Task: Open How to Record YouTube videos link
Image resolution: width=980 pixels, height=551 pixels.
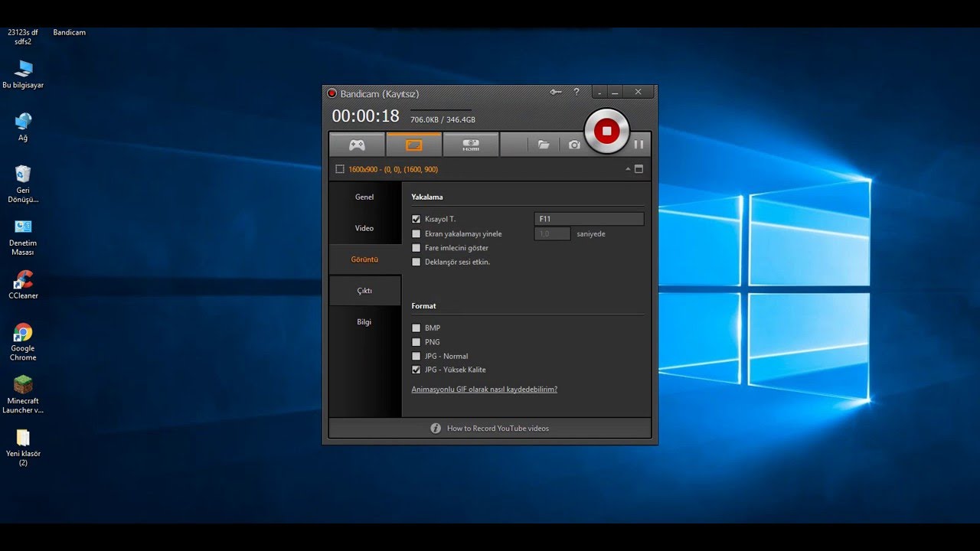Action: click(498, 429)
